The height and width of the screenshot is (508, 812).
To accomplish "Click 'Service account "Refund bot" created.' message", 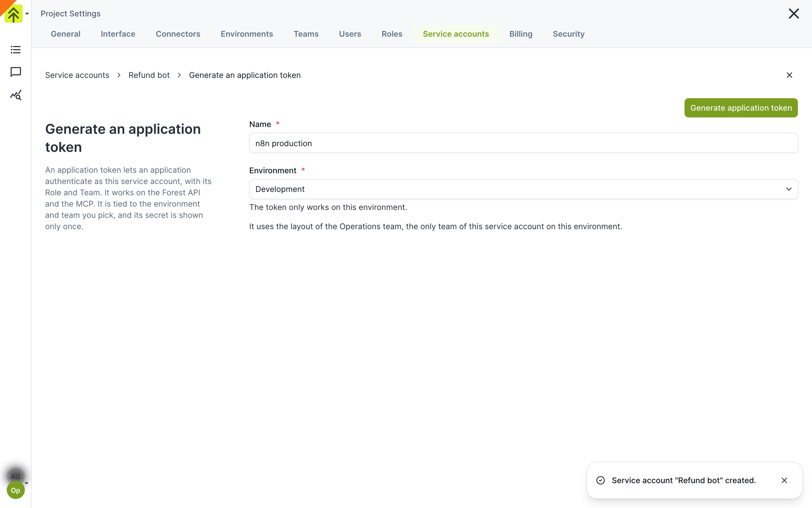I will click(x=683, y=480).
